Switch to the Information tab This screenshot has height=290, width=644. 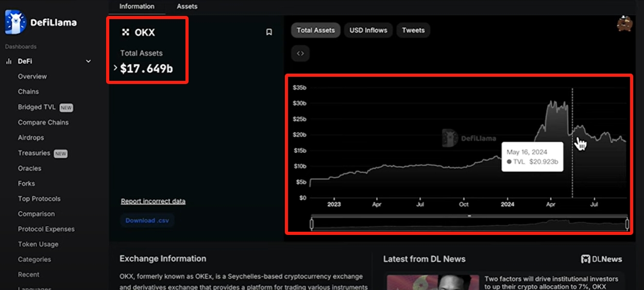click(x=137, y=6)
